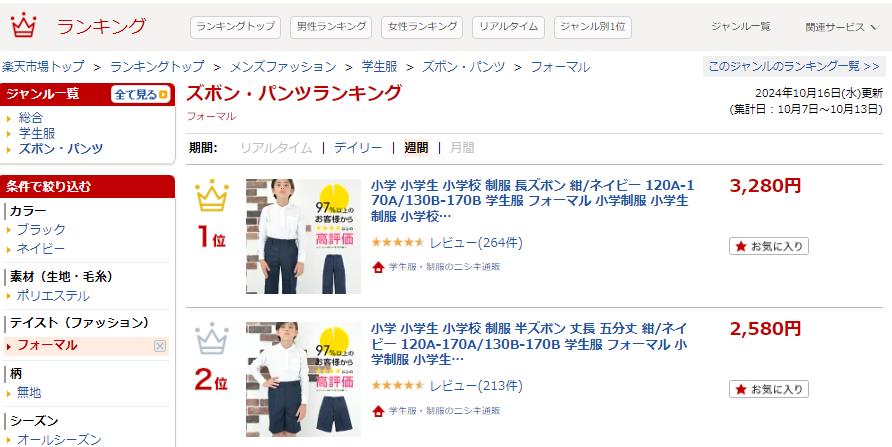Click the shop house icon for first item

tap(378, 267)
